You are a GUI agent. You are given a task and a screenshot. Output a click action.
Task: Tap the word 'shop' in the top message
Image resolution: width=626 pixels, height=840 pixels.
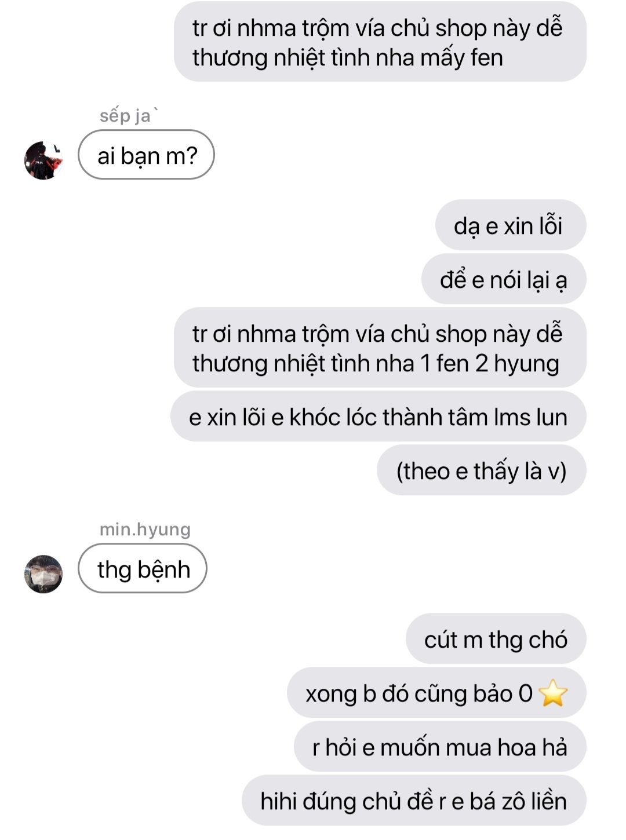[x=461, y=28]
